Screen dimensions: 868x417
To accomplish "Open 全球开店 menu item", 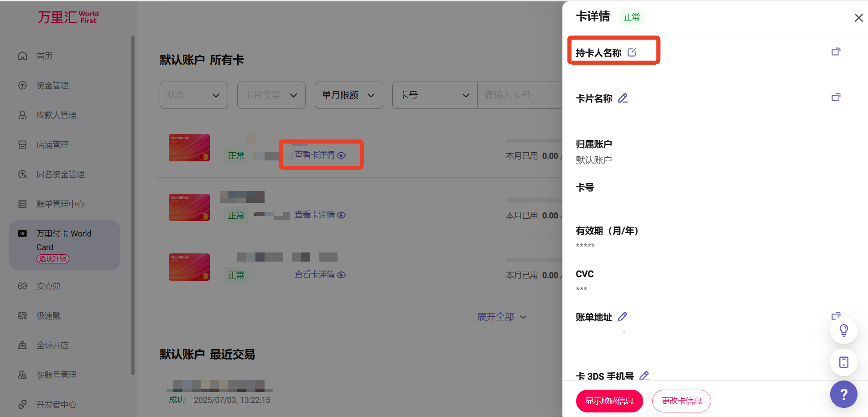I will coord(52,345).
